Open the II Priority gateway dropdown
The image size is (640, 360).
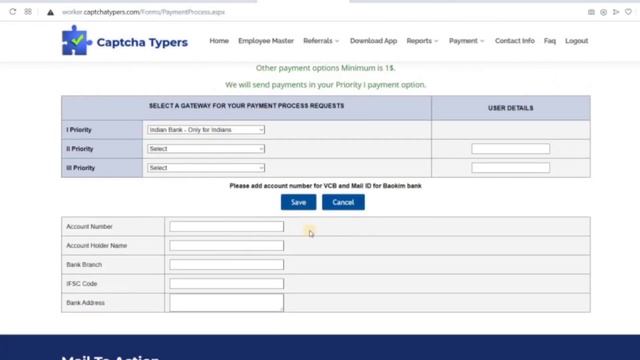coord(206,149)
